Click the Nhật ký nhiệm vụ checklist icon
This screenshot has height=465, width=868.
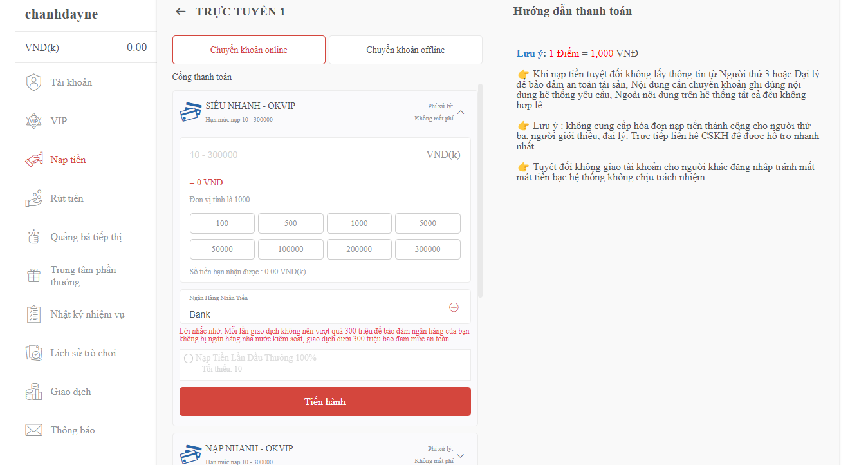33,314
